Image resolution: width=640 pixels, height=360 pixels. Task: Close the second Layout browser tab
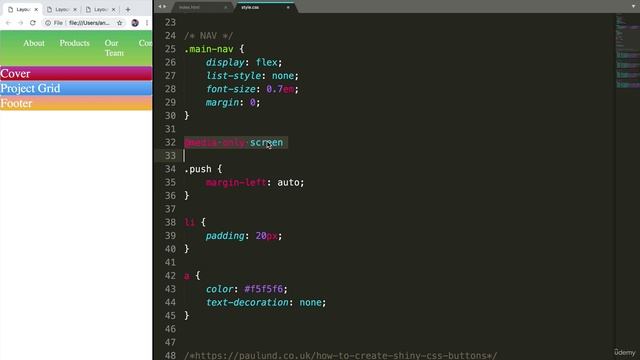(x=75, y=9)
